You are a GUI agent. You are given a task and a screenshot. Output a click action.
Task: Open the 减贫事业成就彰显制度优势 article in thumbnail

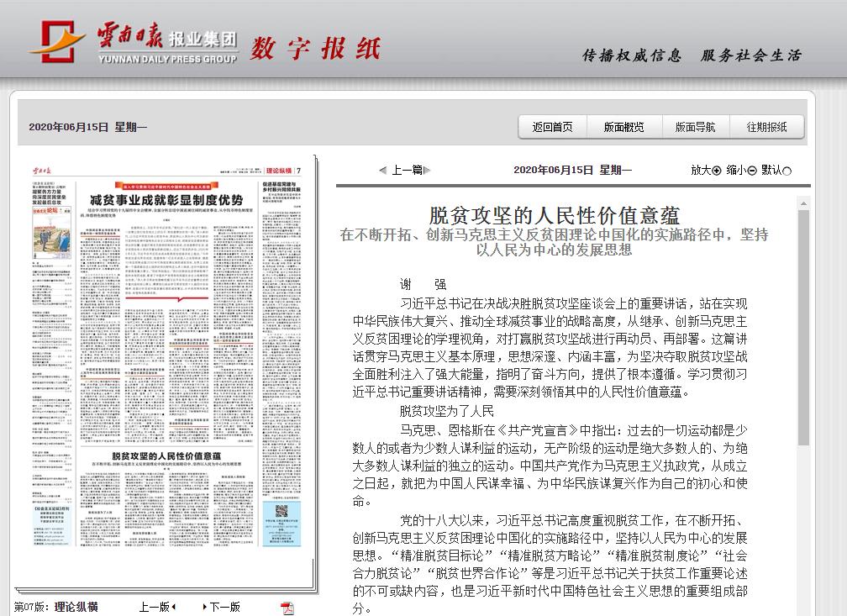click(166, 200)
